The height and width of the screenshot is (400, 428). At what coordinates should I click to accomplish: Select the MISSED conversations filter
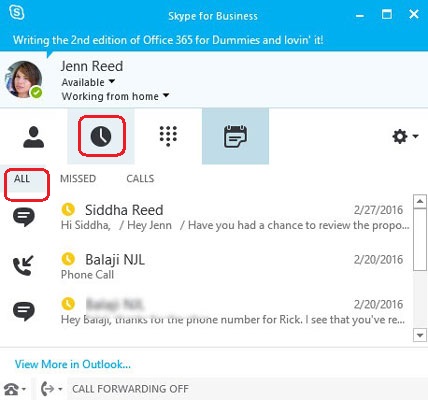(x=78, y=179)
